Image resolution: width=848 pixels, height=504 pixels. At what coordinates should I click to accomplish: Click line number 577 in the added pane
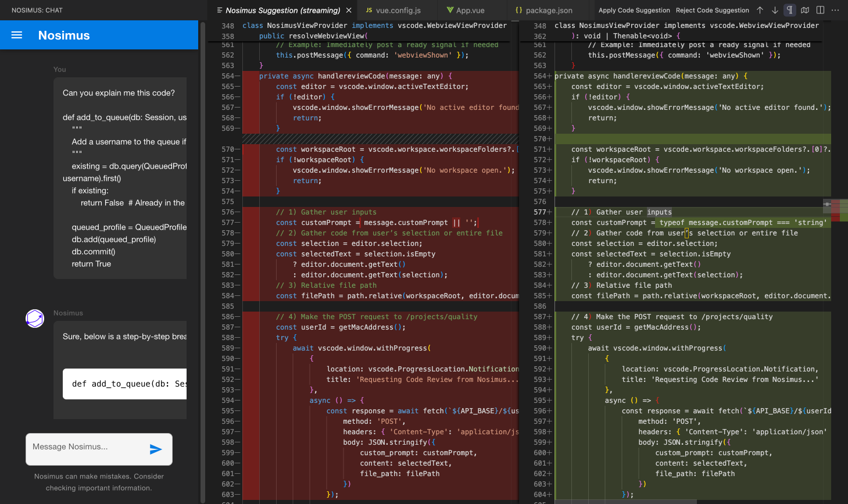tap(539, 212)
